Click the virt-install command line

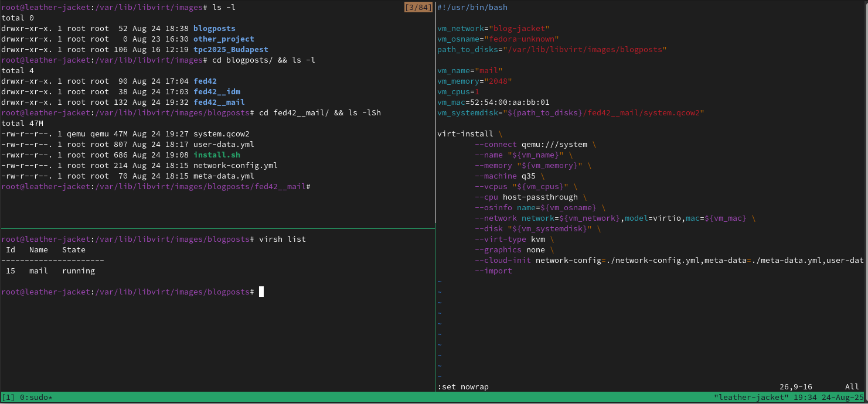point(470,133)
